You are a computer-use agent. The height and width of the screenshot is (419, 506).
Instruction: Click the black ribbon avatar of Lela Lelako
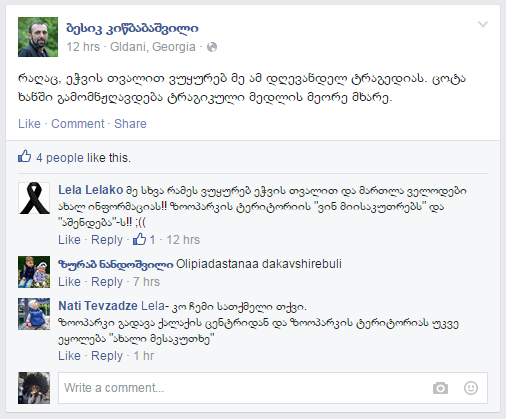[x=34, y=198]
